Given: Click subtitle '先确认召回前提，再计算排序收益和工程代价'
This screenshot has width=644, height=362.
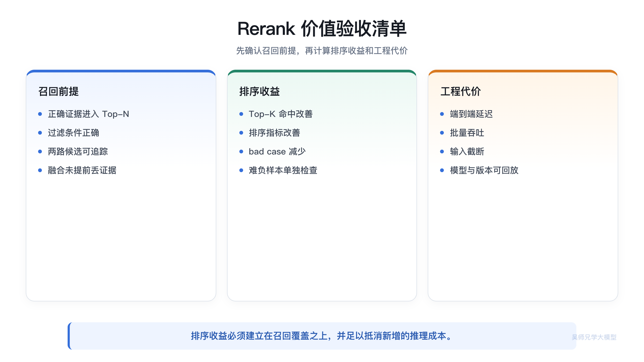Looking at the screenshot, I should (x=322, y=51).
